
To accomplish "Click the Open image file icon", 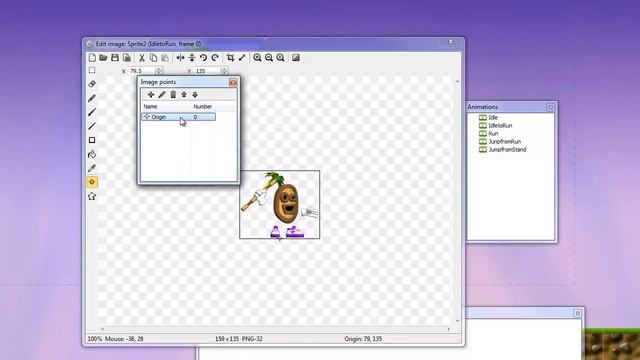I will coord(103,58).
